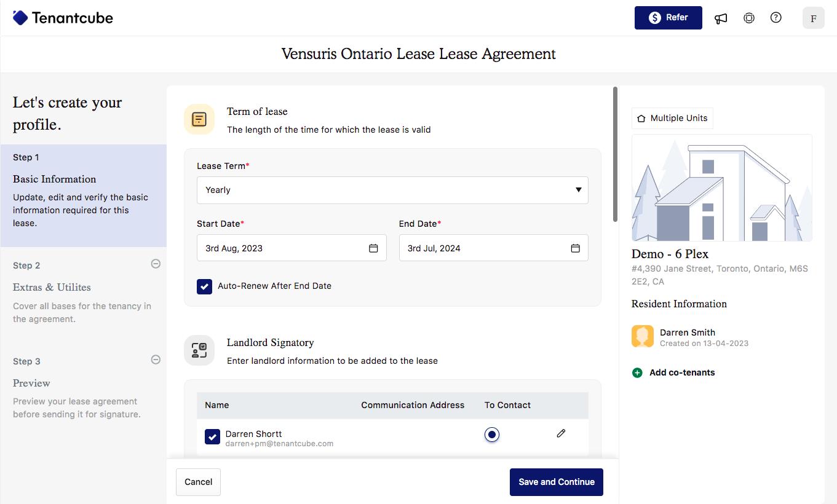Click the email darren+pm@tenantcube.com
The image size is (837, 504).
(x=279, y=444)
